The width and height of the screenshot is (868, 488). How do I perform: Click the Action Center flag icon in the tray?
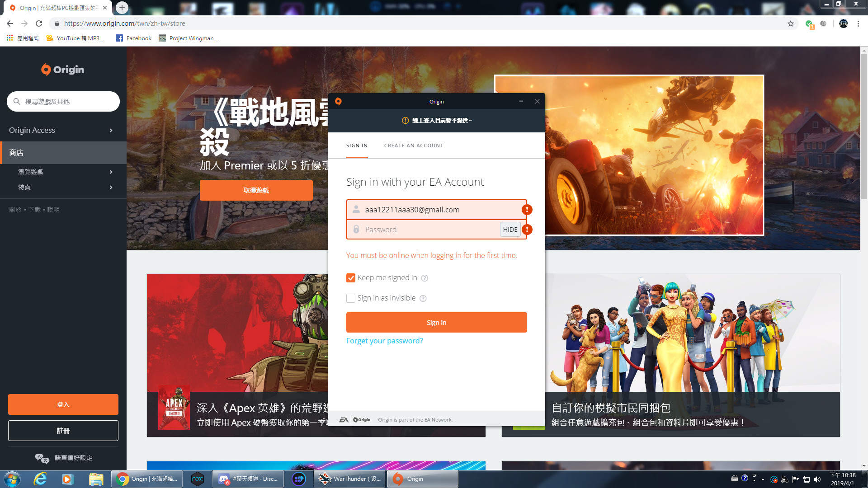pos(796,479)
